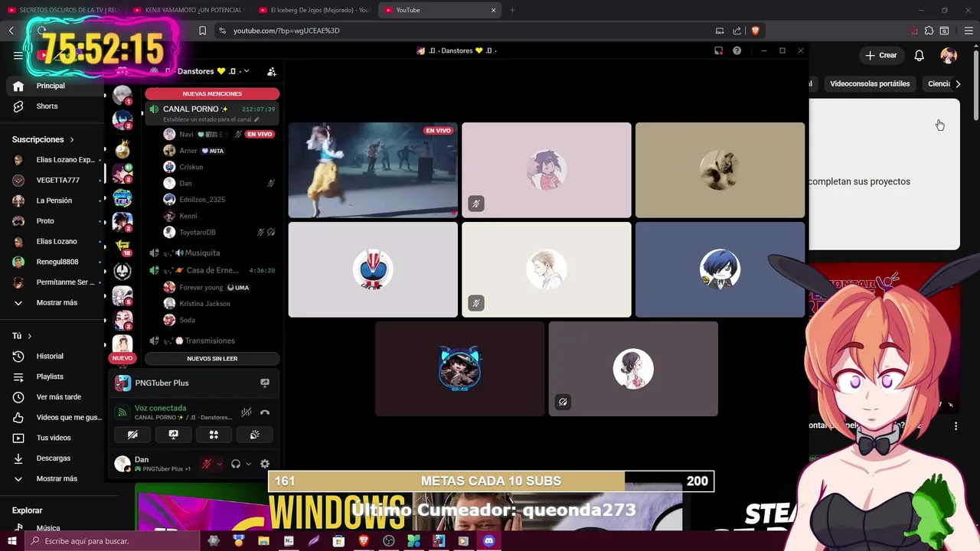
Task: Jump to Nuevos Sin Leer channels
Action: [x=212, y=358]
